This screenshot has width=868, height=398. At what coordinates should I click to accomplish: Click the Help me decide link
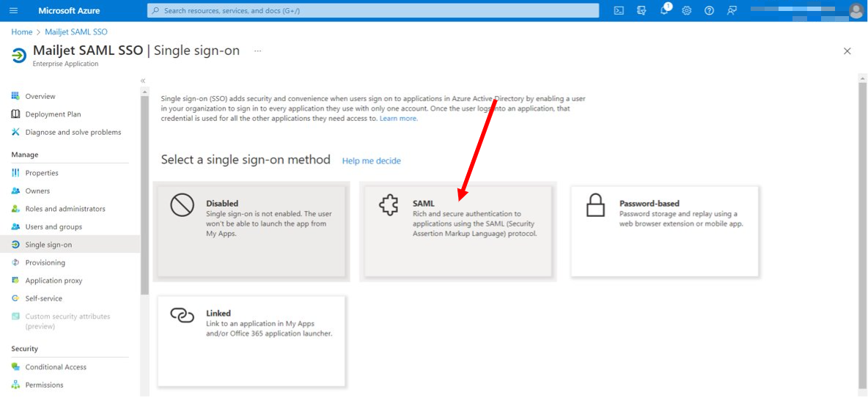pyautogui.click(x=372, y=161)
